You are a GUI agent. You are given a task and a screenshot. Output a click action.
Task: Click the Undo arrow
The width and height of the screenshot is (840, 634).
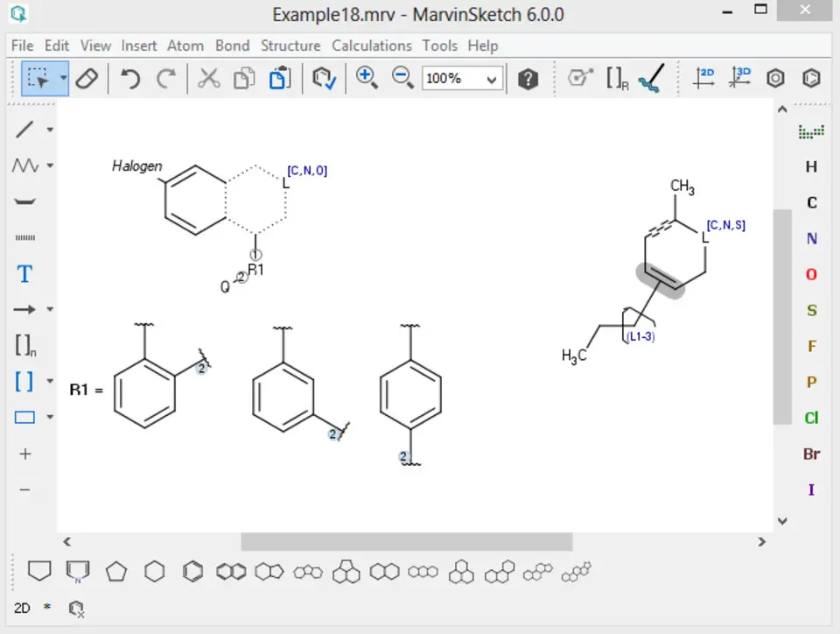(130, 79)
